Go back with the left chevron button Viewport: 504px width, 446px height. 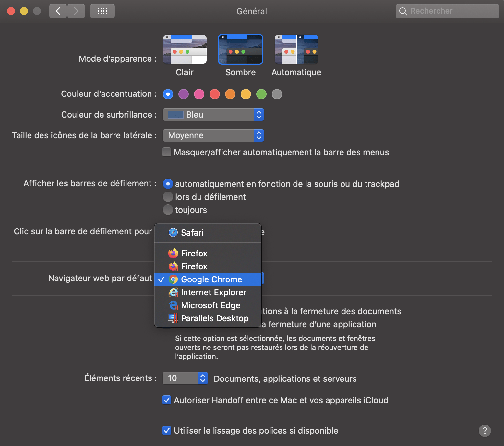pos(58,11)
